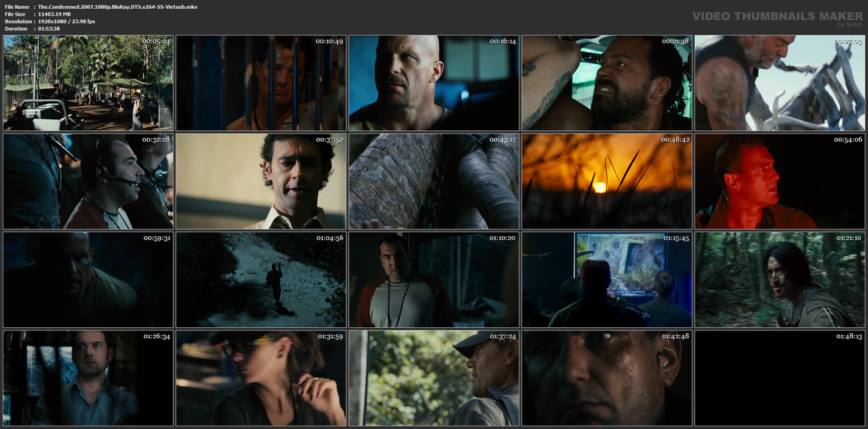This screenshot has width=868, height=429.
Task: Click the thumbnail timestamped 00:05:24
Action: tap(88, 83)
